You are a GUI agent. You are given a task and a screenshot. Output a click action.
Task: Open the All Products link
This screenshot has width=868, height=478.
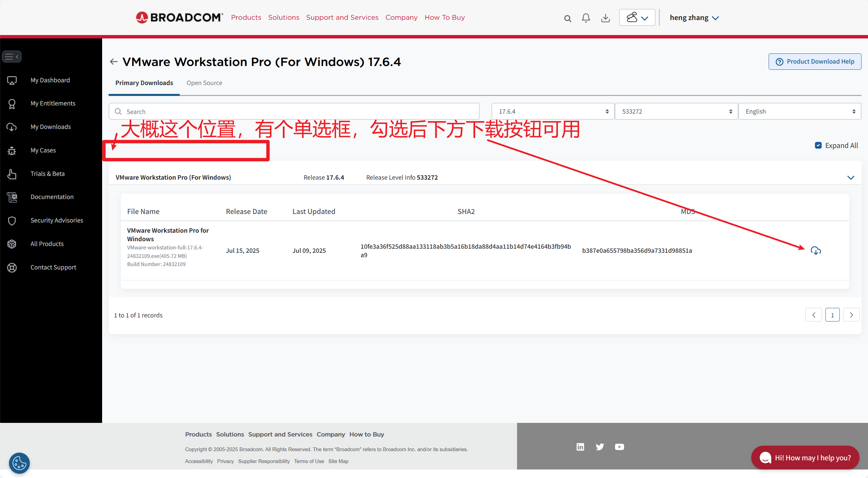47,244
